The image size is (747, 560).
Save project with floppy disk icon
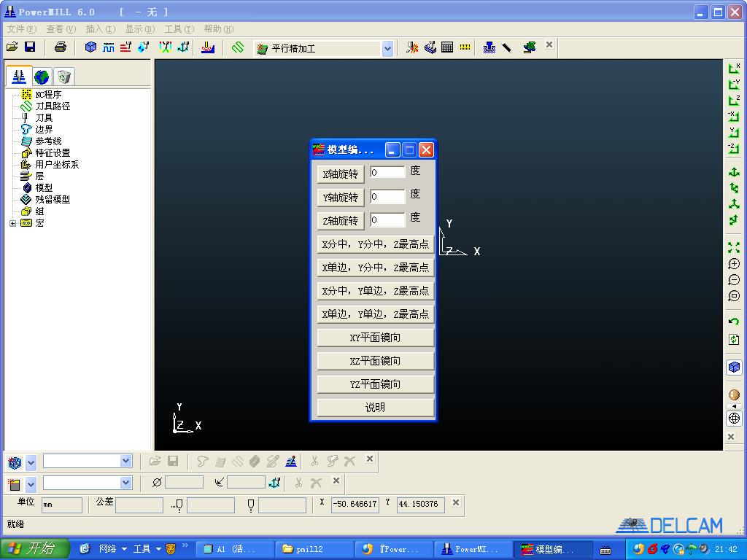[x=30, y=47]
